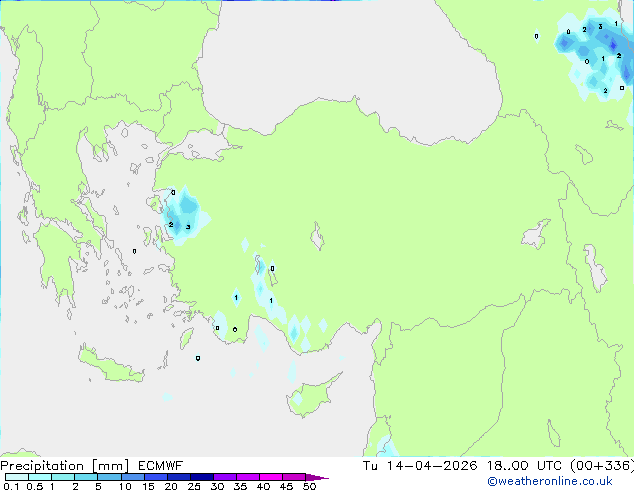Click the legend label '0.1'
This screenshot has width=634, height=490.
[11, 486]
